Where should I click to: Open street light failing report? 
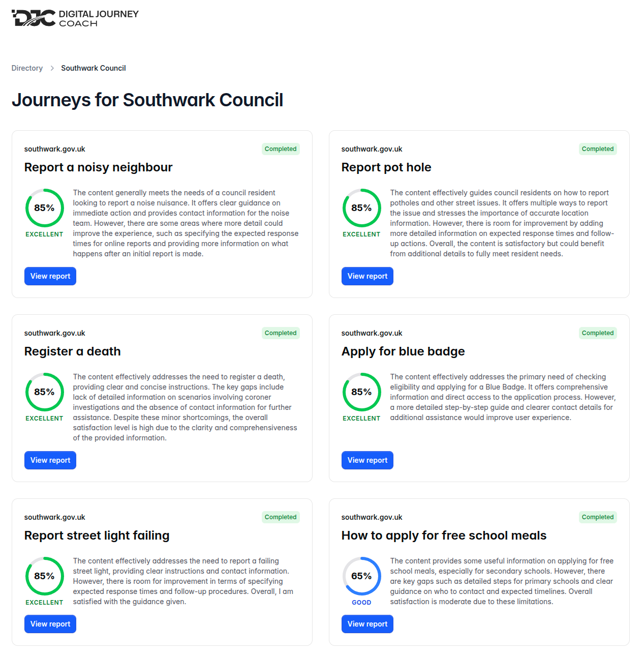(50, 624)
